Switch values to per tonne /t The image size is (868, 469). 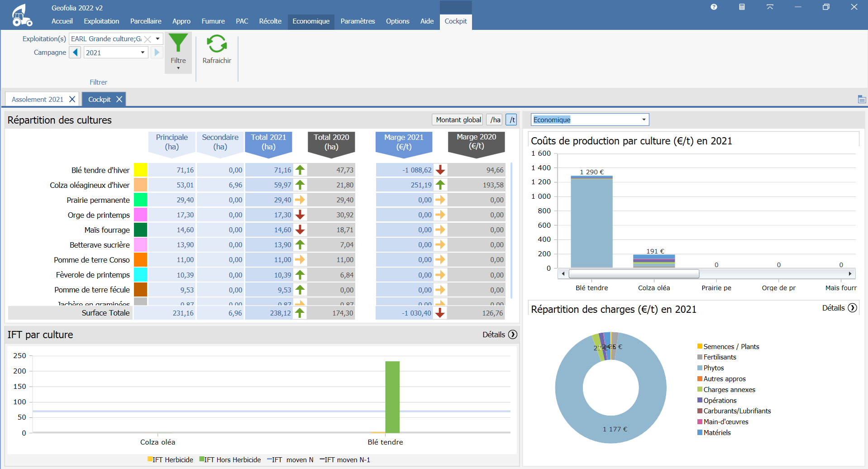click(x=511, y=120)
